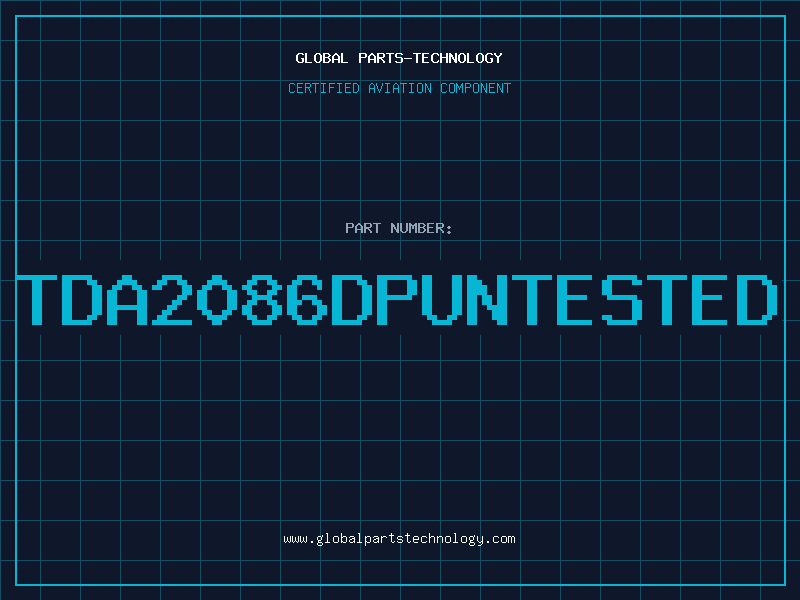800x600 pixels.
Task: Select the CERTIFIED AVIATION COMPONENT subtitle
Action: tap(399, 88)
